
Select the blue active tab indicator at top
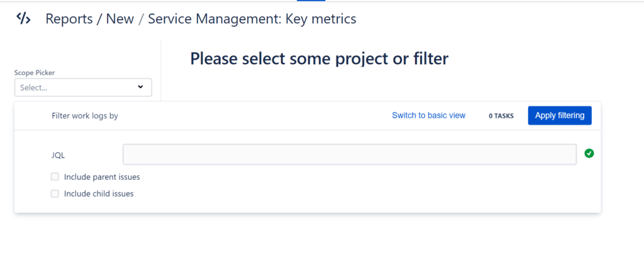click(x=311, y=1)
